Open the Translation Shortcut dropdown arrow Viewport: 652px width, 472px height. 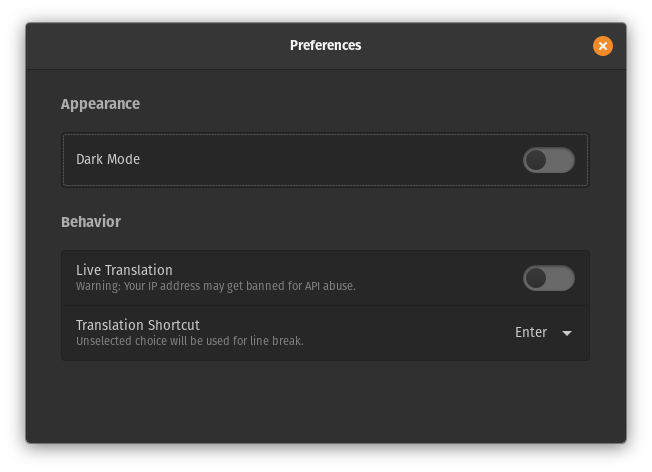click(x=567, y=333)
